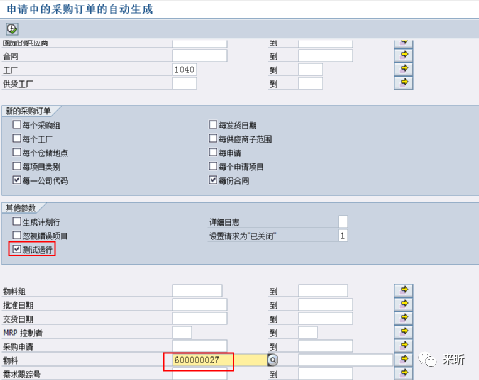
Task: Click the MRP 控制者 to-value input field
Action: [x=308, y=332]
